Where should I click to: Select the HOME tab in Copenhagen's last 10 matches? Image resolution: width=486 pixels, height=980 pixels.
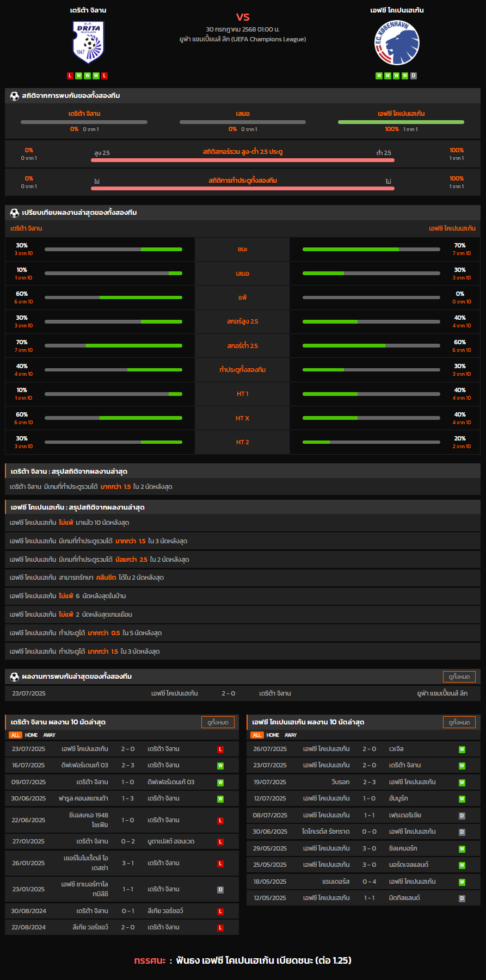[273, 735]
